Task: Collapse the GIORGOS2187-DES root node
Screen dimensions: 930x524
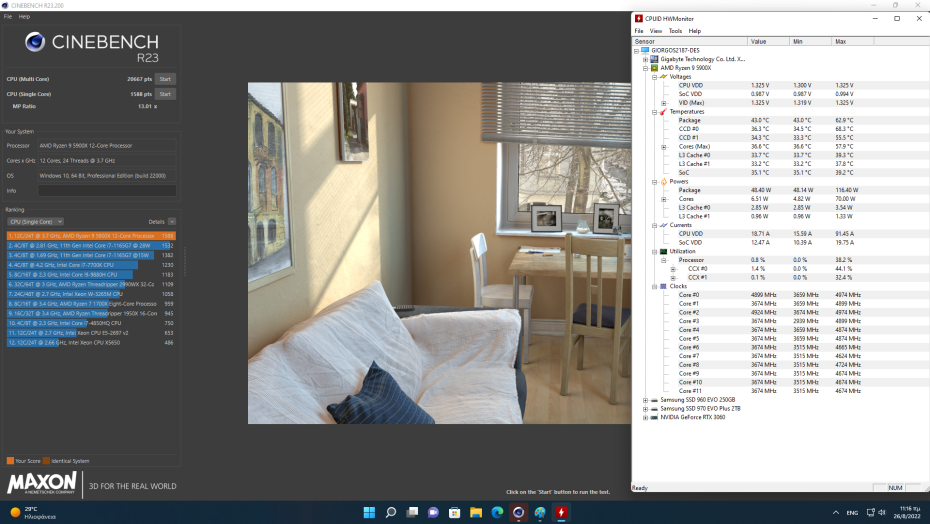Action: pyautogui.click(x=636, y=51)
